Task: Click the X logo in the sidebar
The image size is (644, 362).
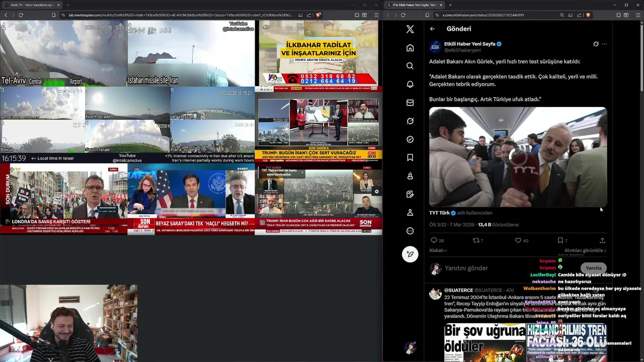Action: point(410,29)
